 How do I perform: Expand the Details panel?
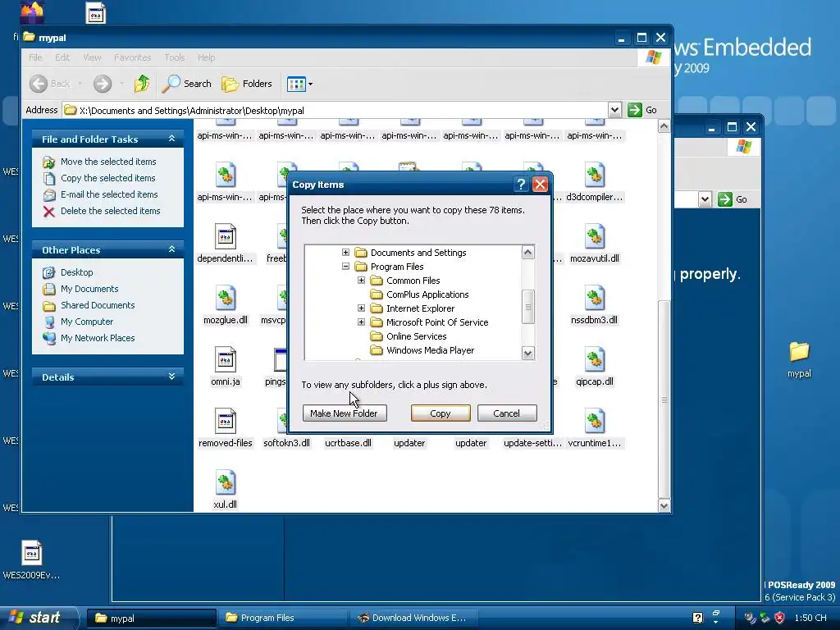172,377
